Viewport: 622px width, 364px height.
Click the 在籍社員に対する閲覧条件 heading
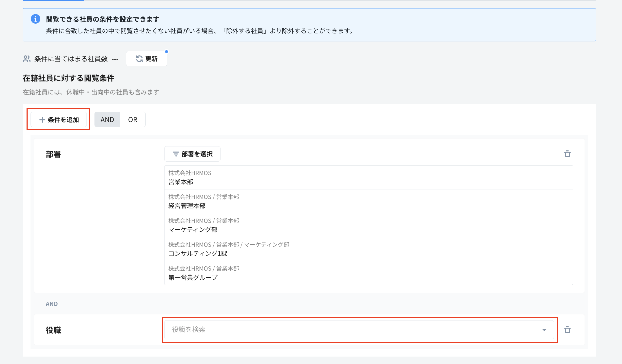click(68, 78)
